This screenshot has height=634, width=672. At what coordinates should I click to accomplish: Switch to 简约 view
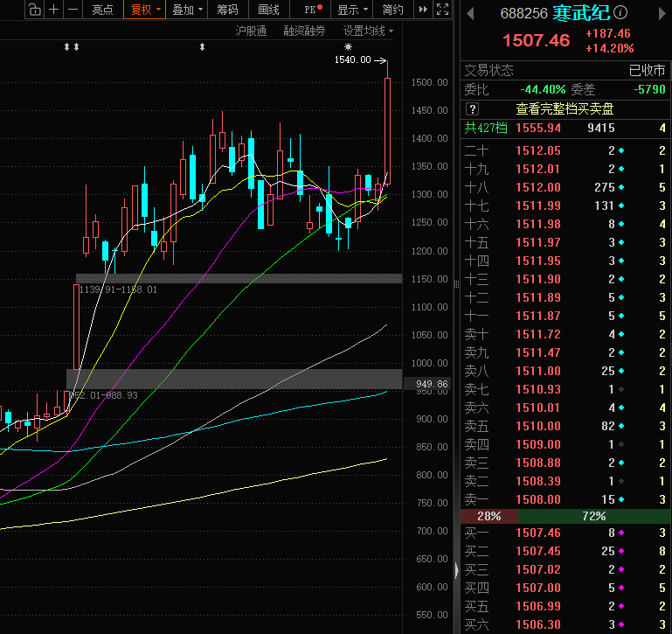point(392,10)
